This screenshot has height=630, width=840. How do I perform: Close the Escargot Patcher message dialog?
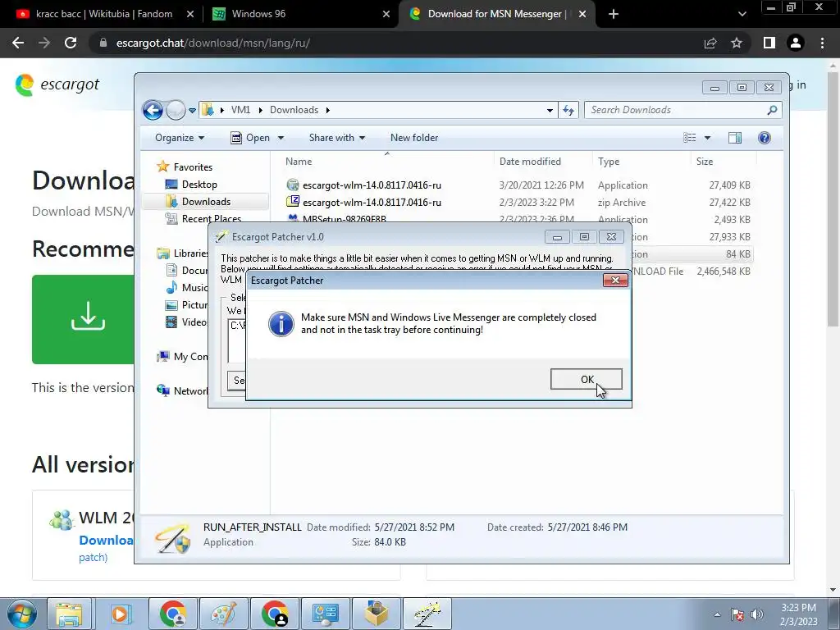coord(615,281)
